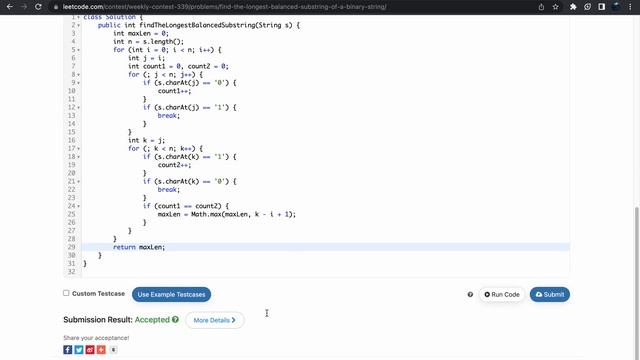Screen dimensions: 640x360
Task: Click the 'Math.max(maxLen, k - i + 1)' line
Action: pyautogui.click(x=227, y=214)
